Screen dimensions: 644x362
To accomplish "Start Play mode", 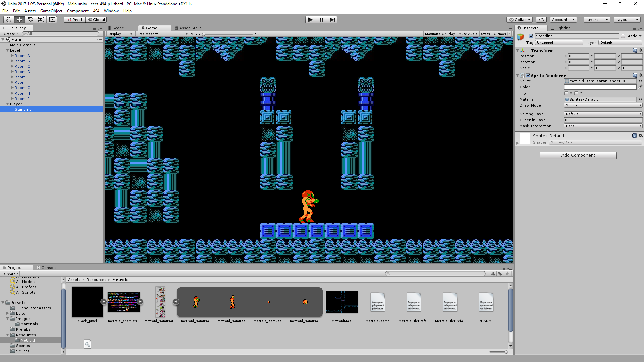I will (x=311, y=20).
